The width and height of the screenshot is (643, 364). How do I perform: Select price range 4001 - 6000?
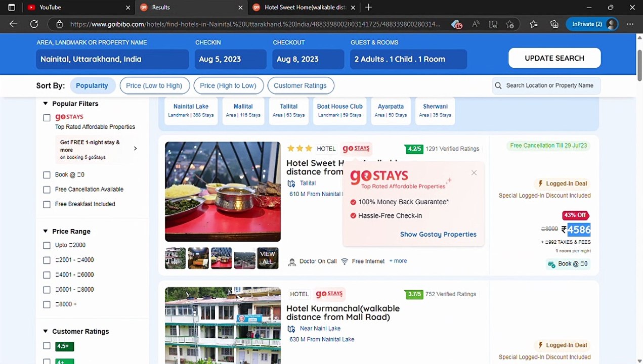point(47,275)
